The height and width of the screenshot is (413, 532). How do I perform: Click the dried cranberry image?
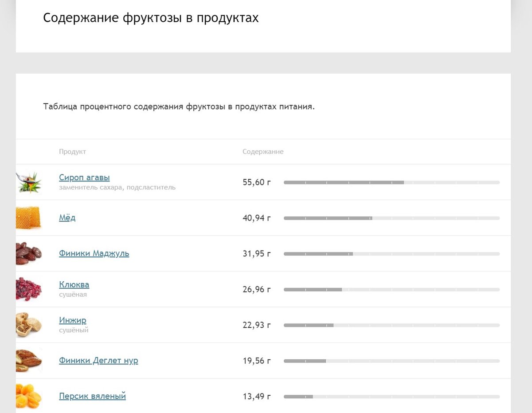coord(29,289)
